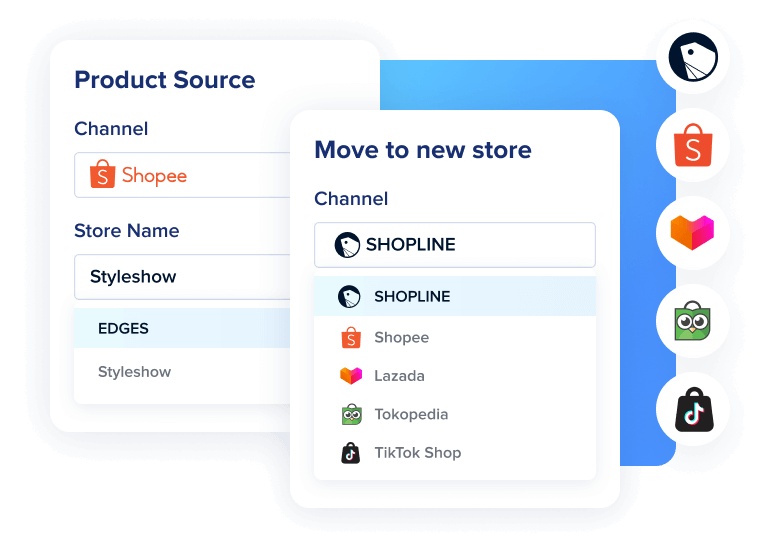
Task: Click the Move to new store heading
Action: 423,150
